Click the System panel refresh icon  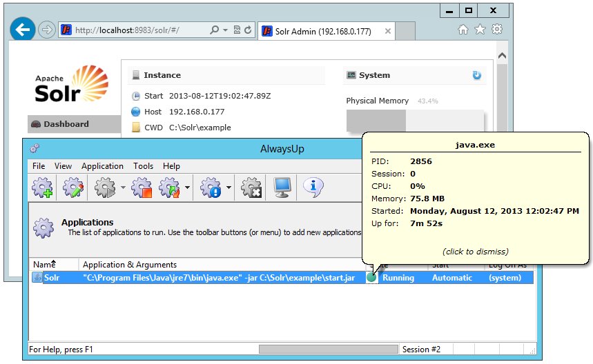pos(477,75)
